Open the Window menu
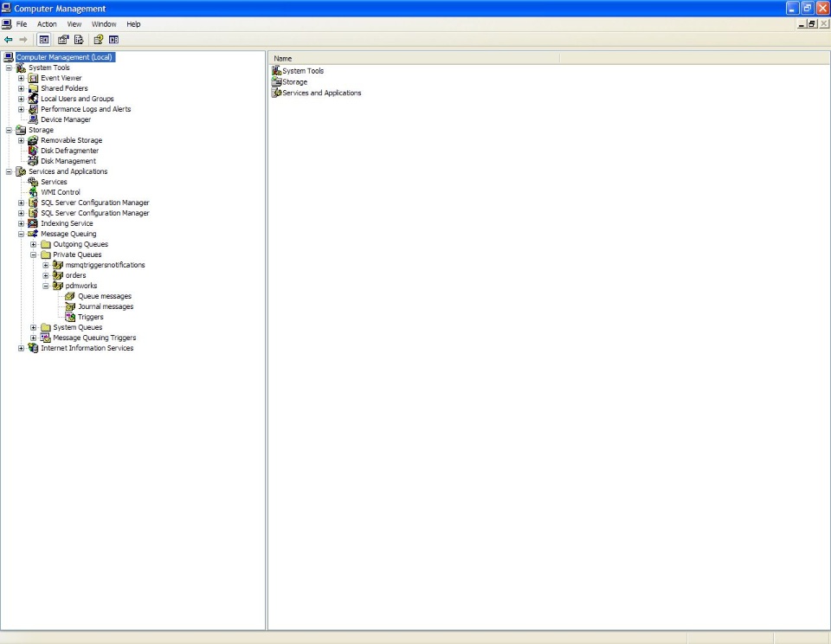This screenshot has height=644, width=831. 104,24
